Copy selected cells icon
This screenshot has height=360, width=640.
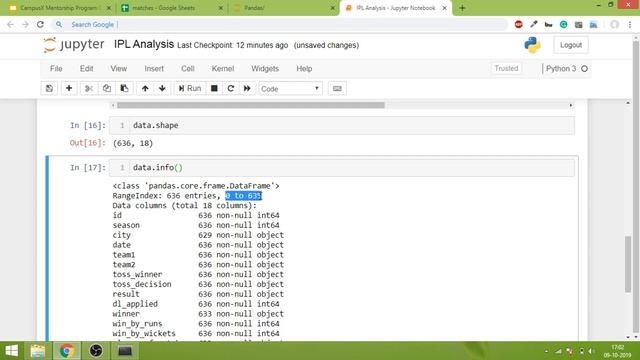pyautogui.click(x=107, y=89)
